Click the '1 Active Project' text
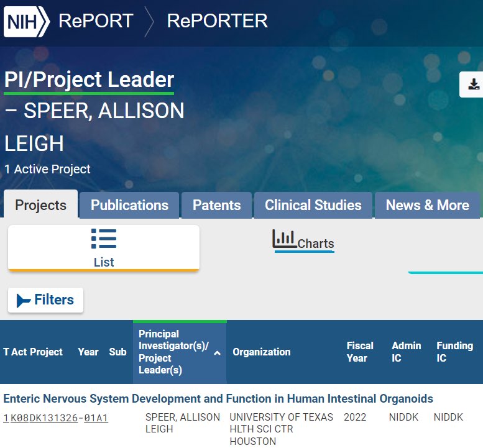The image size is (483, 448). click(47, 169)
